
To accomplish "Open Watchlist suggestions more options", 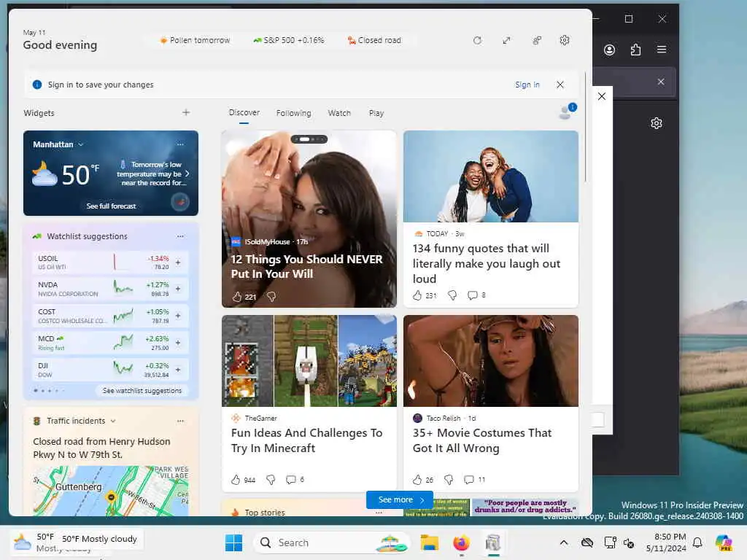I will click(180, 236).
